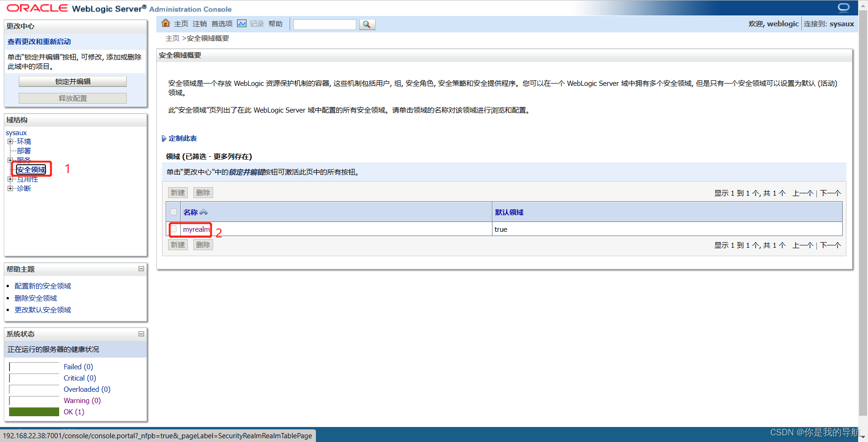Click the 定制此表 link

click(183, 138)
